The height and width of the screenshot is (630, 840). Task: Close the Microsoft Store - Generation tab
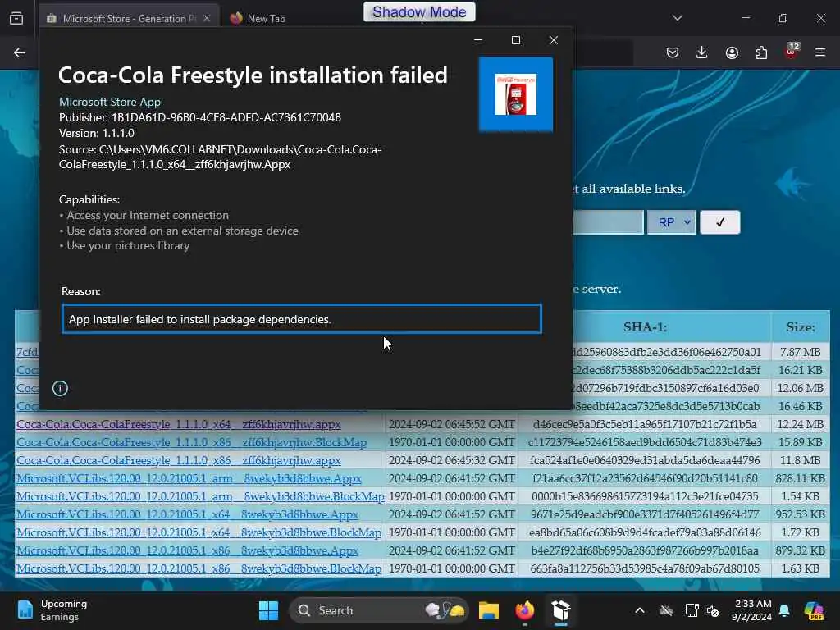click(207, 18)
